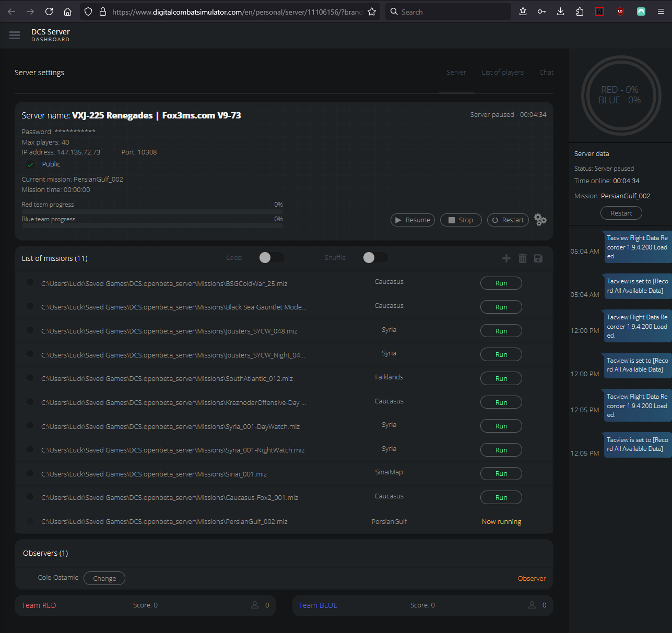Focus the browser Search field
The height and width of the screenshot is (633, 672).
[x=449, y=11]
